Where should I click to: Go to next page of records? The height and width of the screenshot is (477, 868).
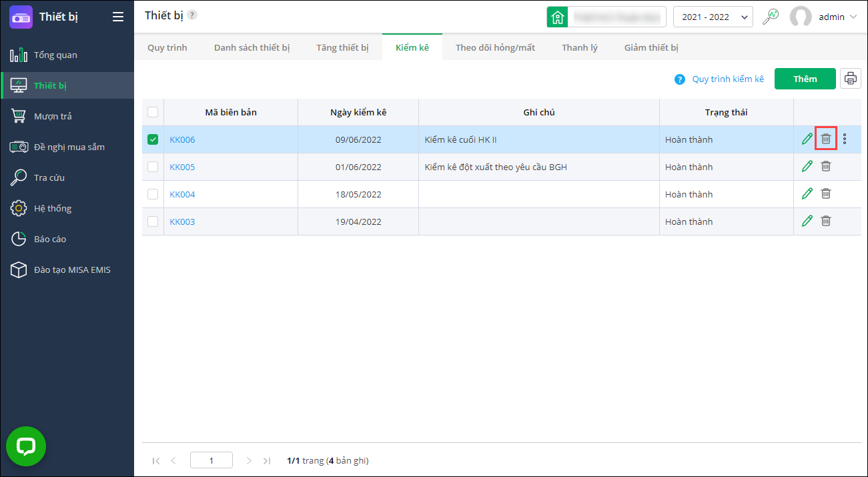[249, 460]
